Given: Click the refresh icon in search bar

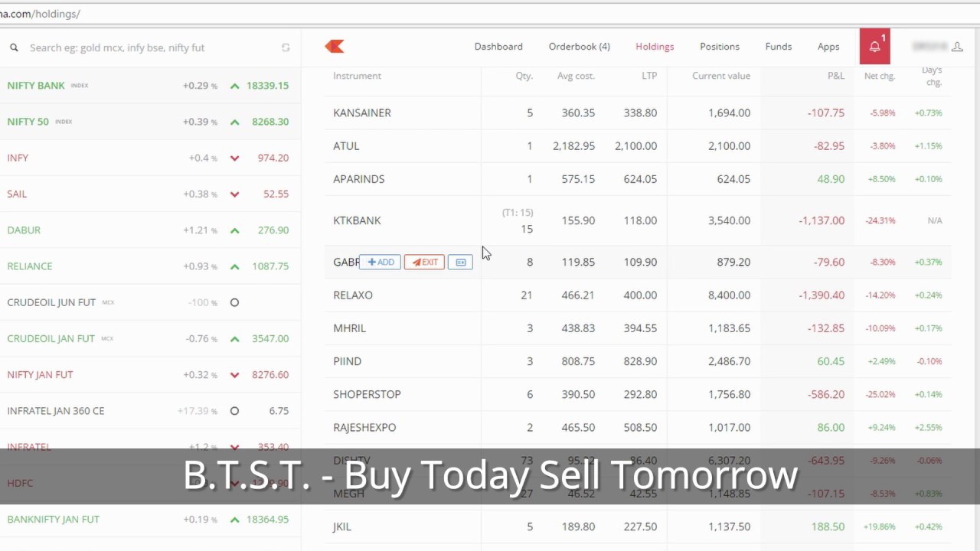Looking at the screenshot, I should click(286, 47).
